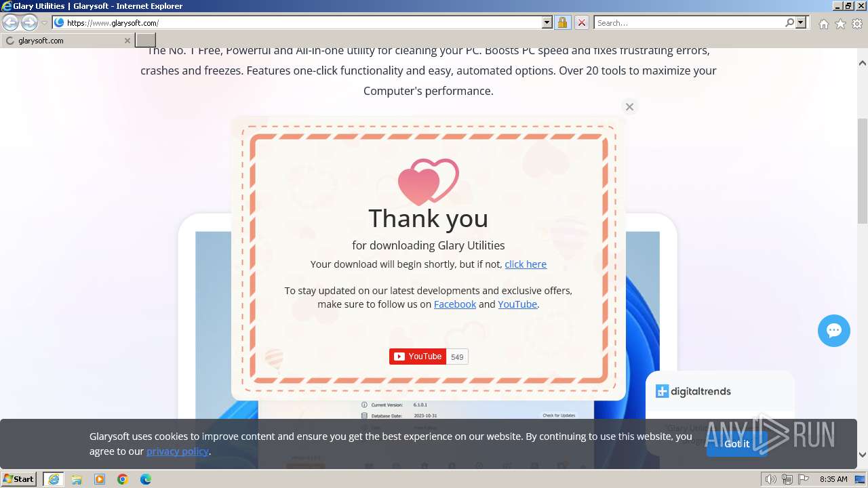Stop page loading with X button
868x488 pixels.
tap(581, 22)
